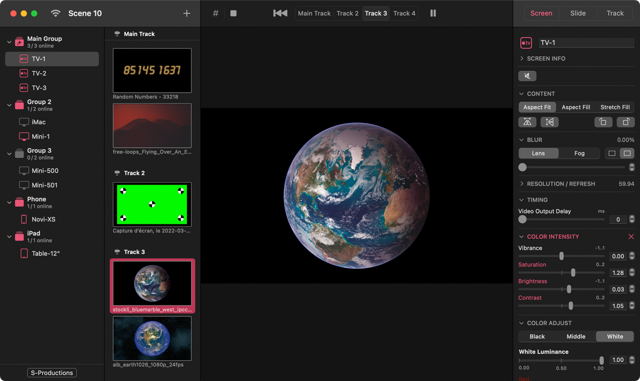Choose Aspect Fit content mode
The image size is (640, 381).
tap(537, 107)
